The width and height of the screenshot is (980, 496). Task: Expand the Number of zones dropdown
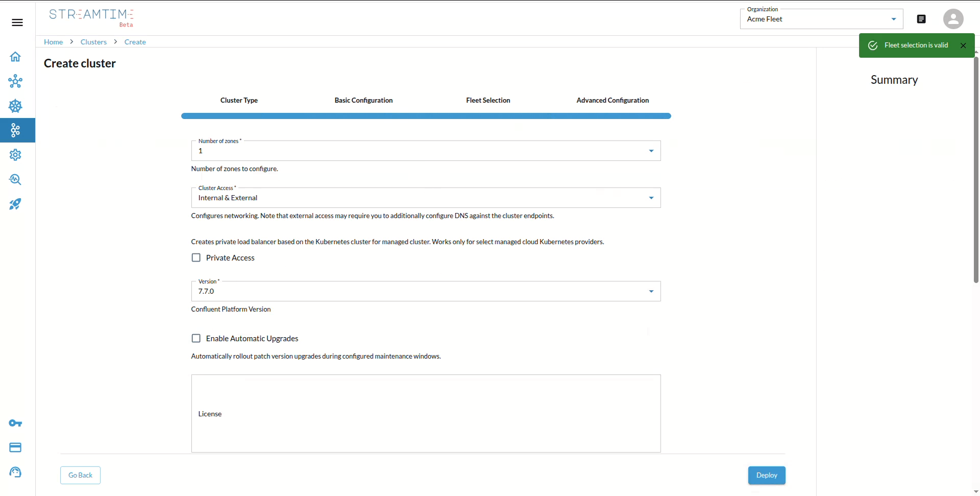click(426, 151)
